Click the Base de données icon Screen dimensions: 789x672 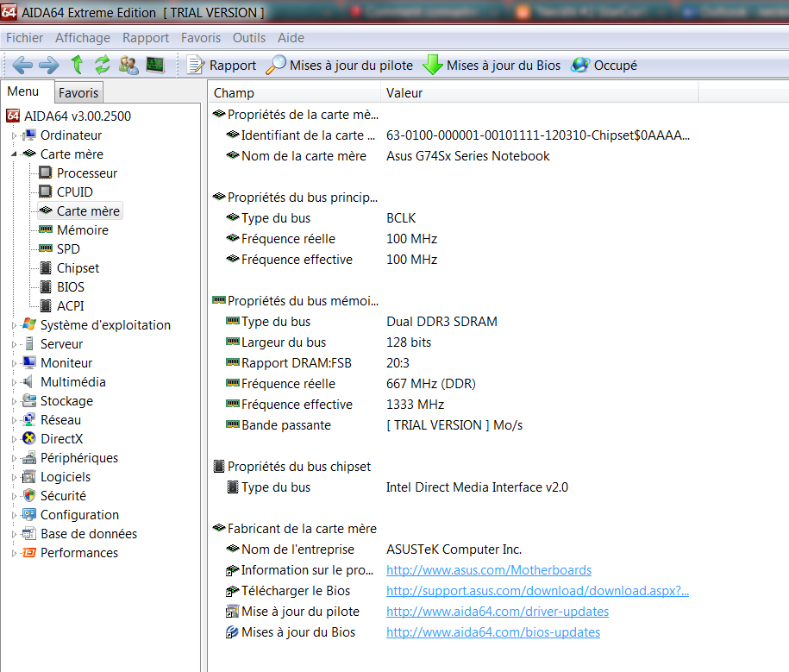[x=29, y=534]
